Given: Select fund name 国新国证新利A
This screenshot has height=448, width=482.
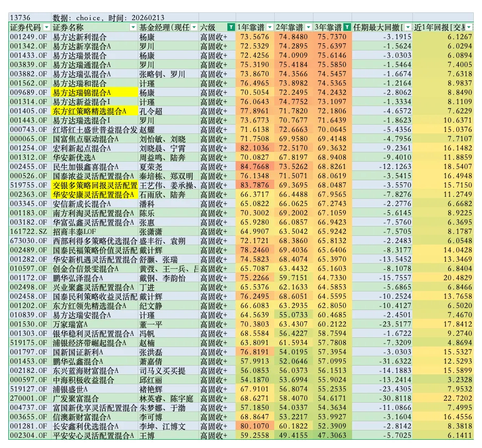Looking at the screenshot, I should tap(94, 352).
